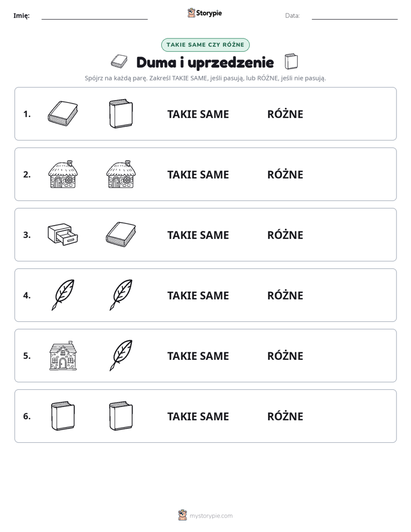Click the Storypie logo at top
The width and height of the screenshot is (411, 532).
click(204, 13)
